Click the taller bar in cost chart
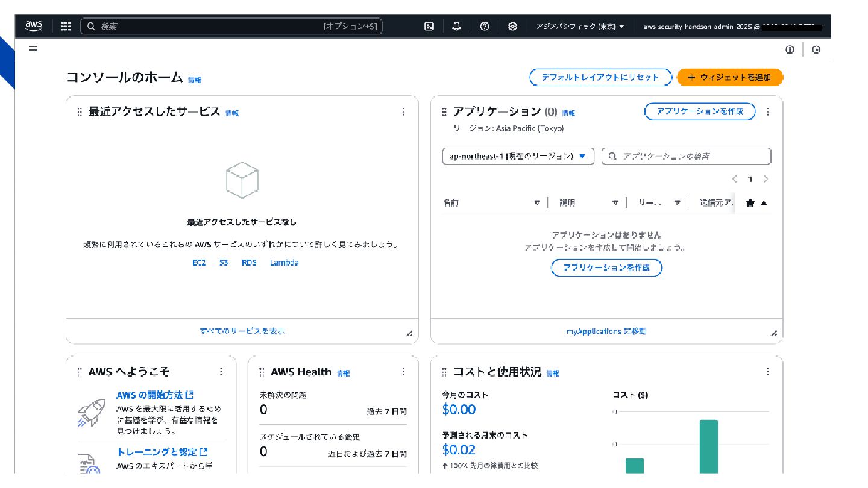The height and width of the screenshot is (488, 868). 708,446
